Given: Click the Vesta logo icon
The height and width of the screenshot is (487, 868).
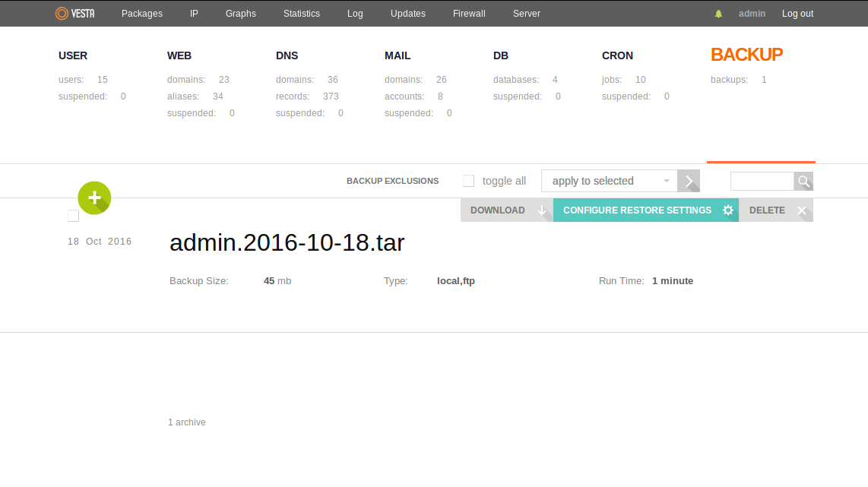Looking at the screenshot, I should point(62,13).
